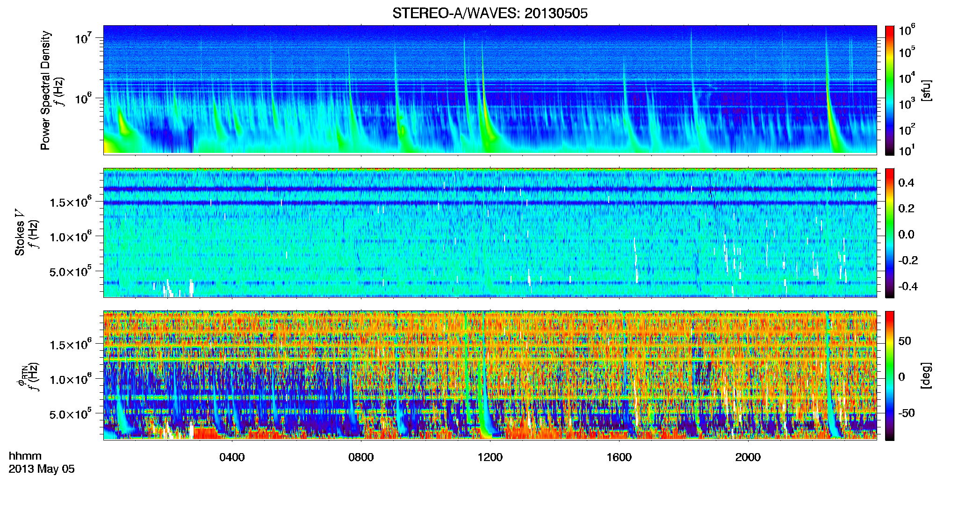Click the phi RTN angle color bar
Image resolution: width=980 pixels, height=505 pixels.
(890, 375)
